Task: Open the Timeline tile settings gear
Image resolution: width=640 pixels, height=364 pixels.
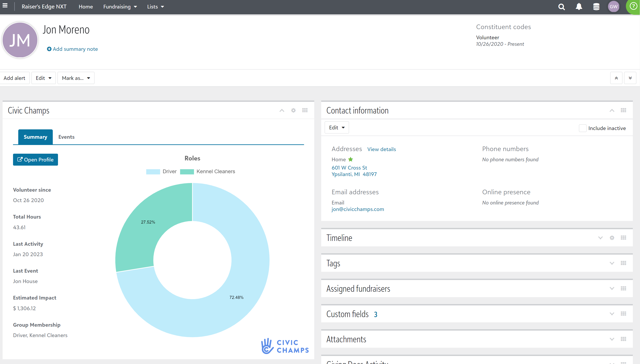Action: coord(612,238)
